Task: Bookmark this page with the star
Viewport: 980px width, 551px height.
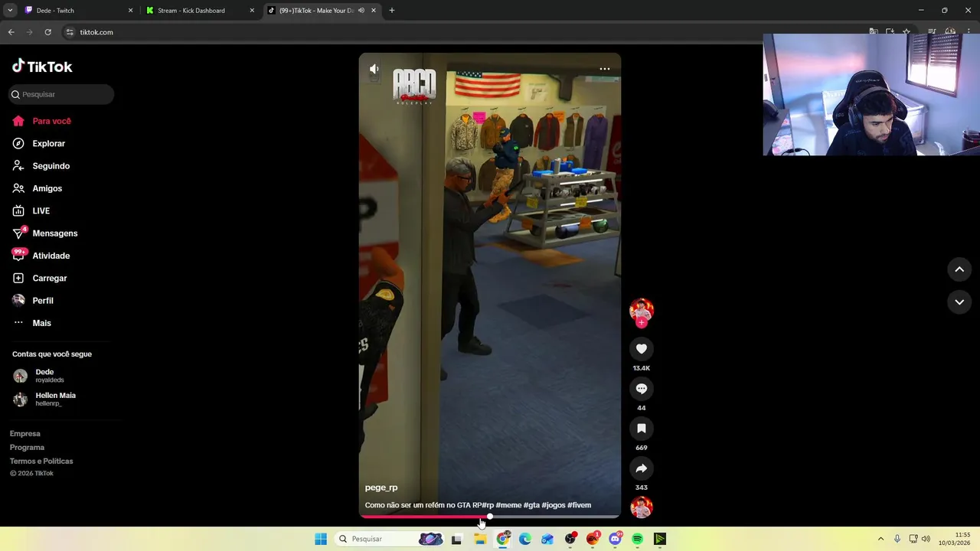Action: point(906,32)
